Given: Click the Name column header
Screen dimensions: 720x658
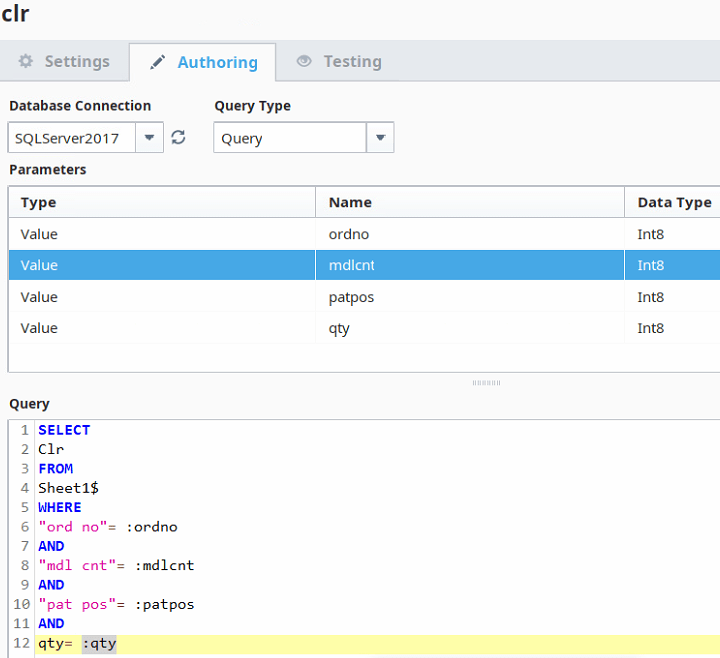Looking at the screenshot, I should (470, 202).
